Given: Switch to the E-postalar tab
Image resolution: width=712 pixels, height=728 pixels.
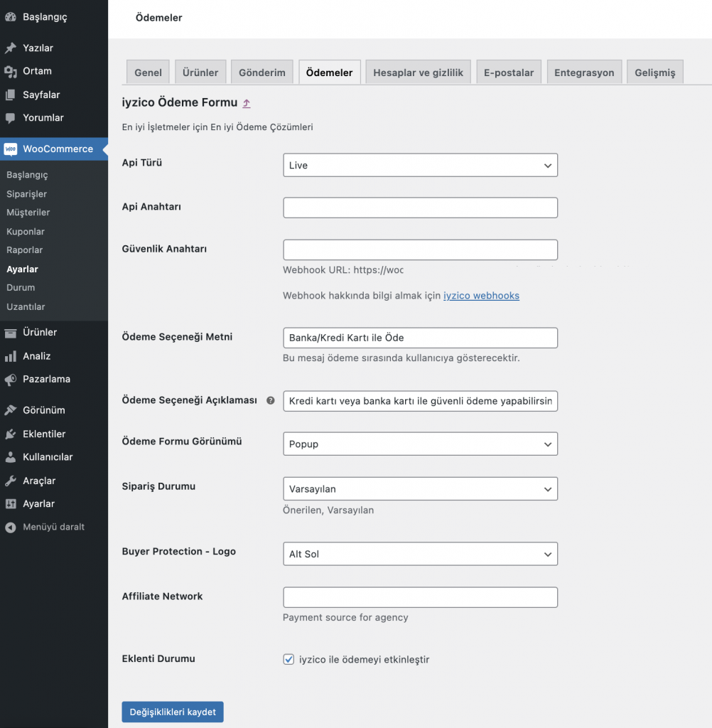Looking at the screenshot, I should (x=509, y=73).
